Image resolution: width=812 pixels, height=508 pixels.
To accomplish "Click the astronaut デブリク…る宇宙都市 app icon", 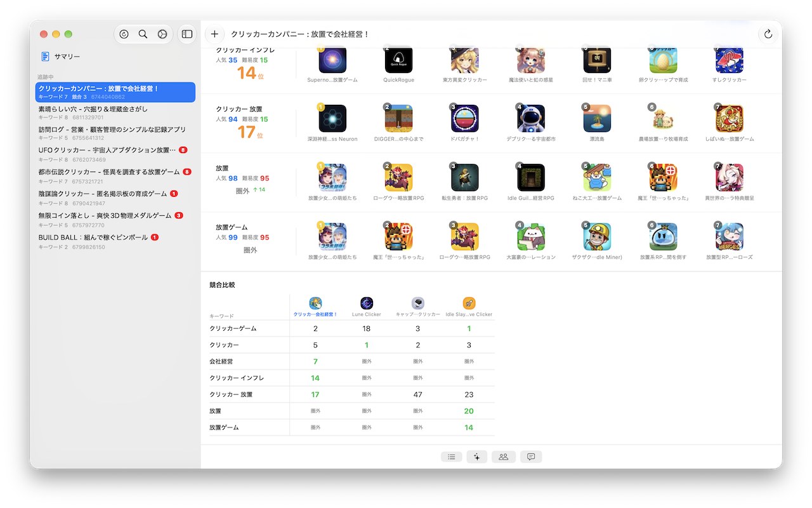I will [x=531, y=119].
